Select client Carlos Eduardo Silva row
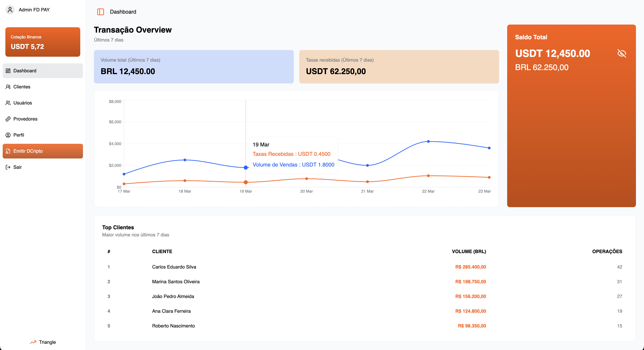Viewport: 644px width, 350px height. point(174,267)
